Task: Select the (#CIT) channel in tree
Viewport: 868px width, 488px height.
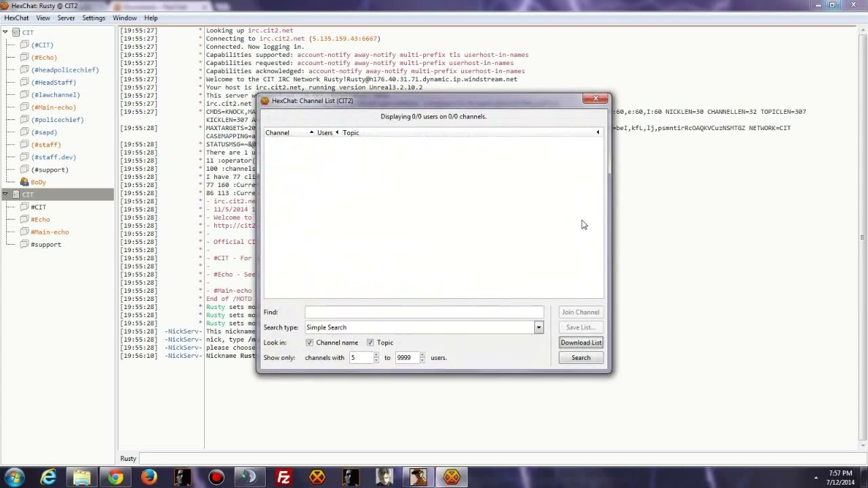Action: (42, 45)
